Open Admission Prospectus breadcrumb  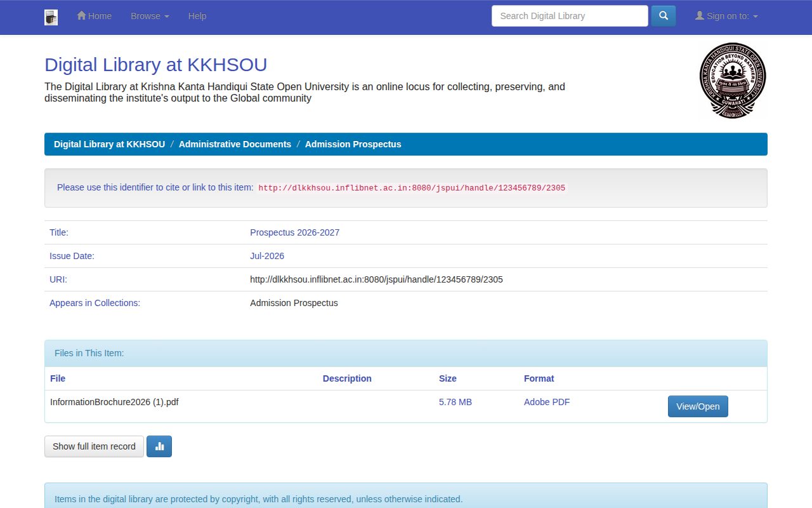click(353, 144)
